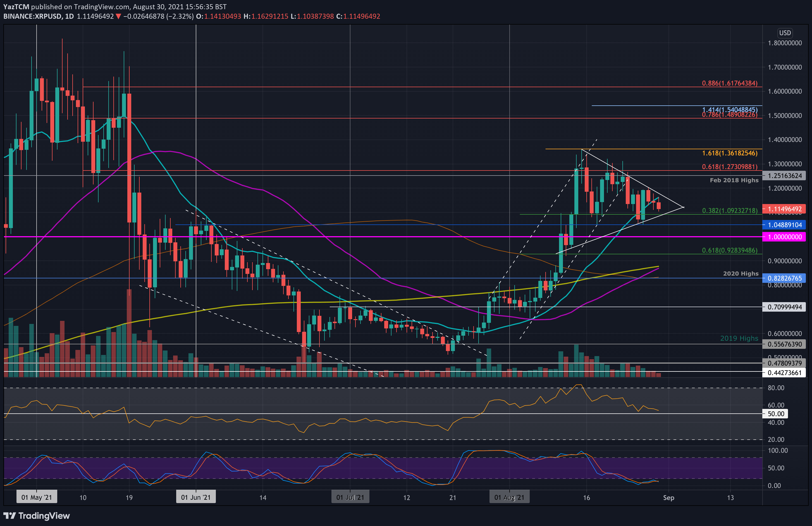Click the C:1.11496492 close value

coord(358,16)
